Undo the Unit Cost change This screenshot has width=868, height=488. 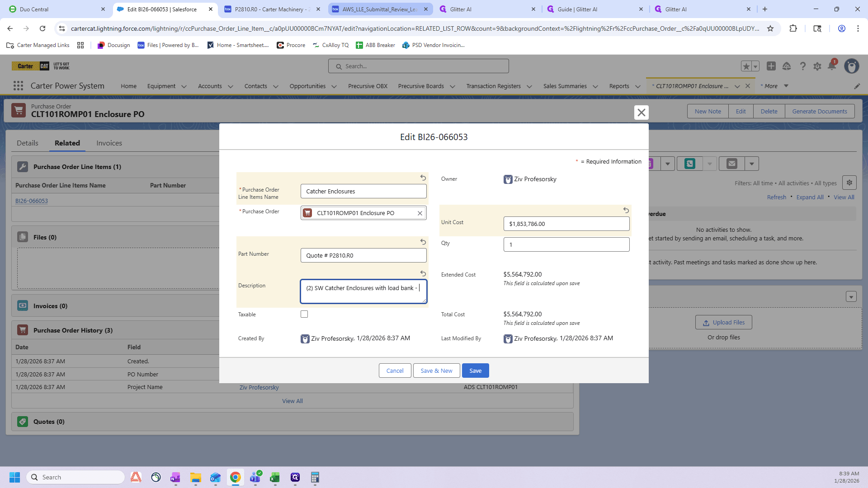(x=626, y=211)
